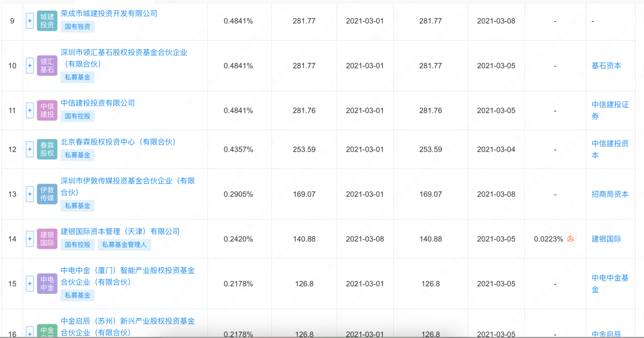Click the 伊敦传媒 logo badge

47,194
